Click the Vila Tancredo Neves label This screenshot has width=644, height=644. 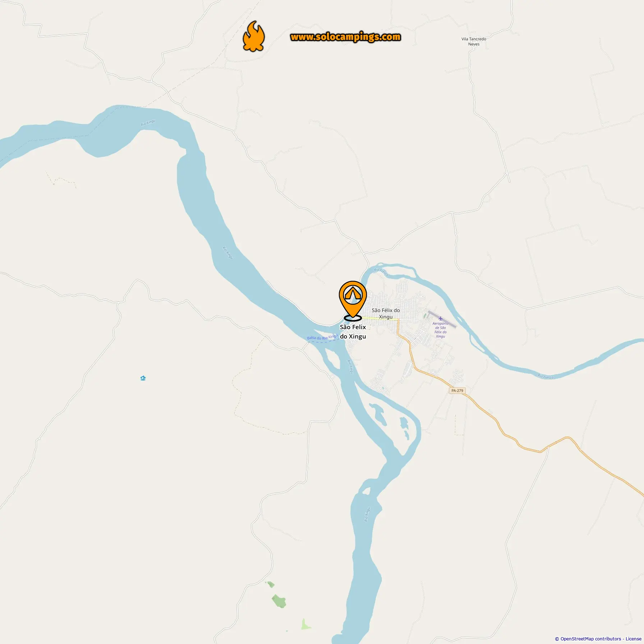click(474, 41)
